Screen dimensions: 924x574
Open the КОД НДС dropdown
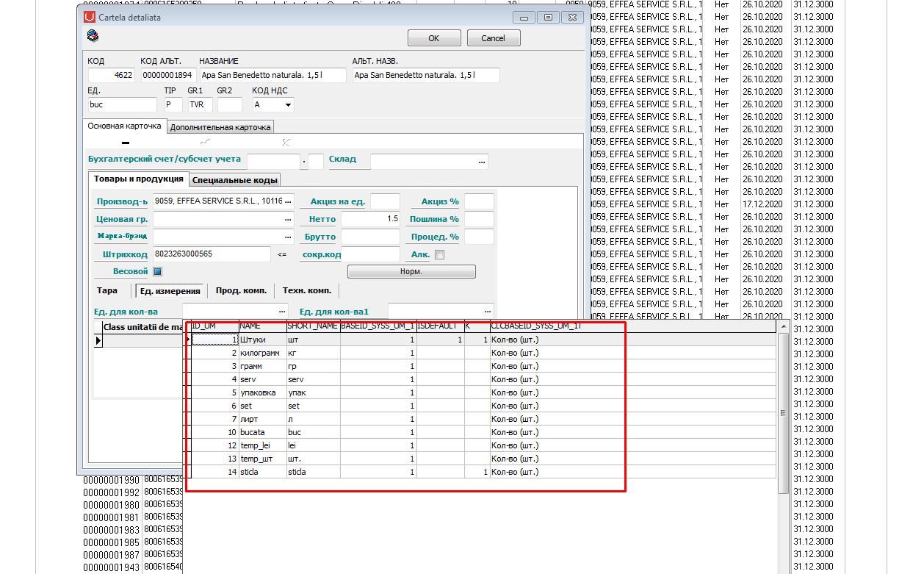[x=288, y=105]
